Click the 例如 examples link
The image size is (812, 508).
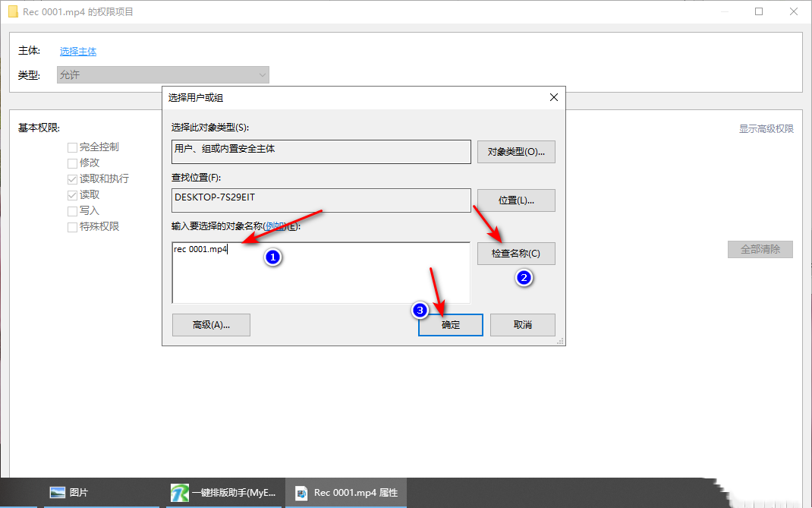point(275,226)
